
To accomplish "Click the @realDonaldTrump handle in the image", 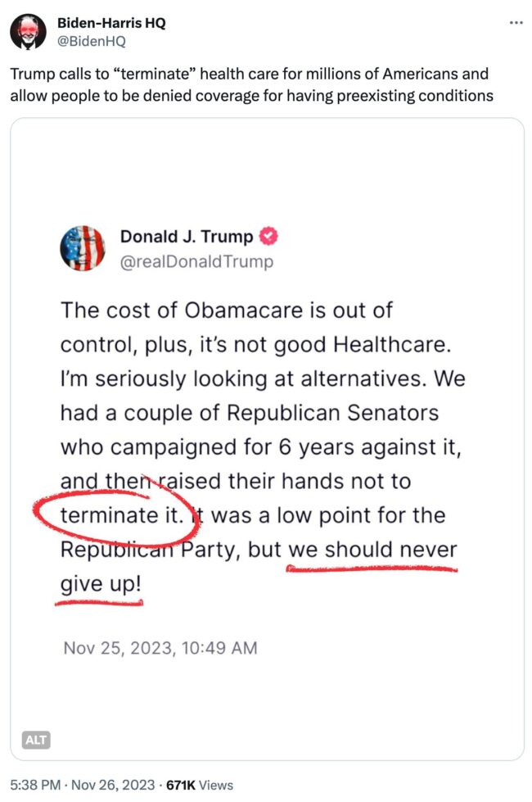I will pyautogui.click(x=197, y=261).
